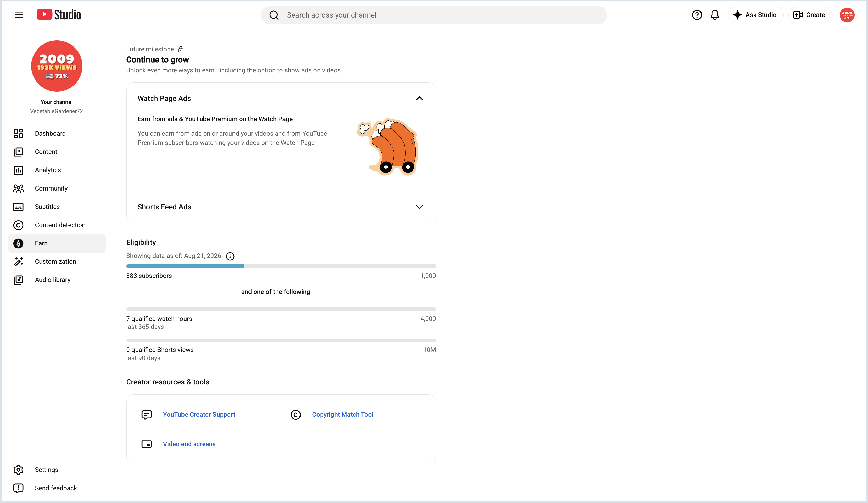The image size is (868, 503).
Task: Click the Earn dollar icon
Action: [18, 243]
